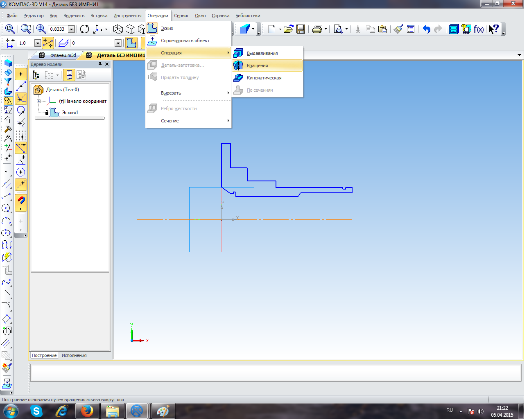This screenshot has height=420, width=529.
Task: Open tree composition dropdown arrow
Action: click(x=57, y=75)
